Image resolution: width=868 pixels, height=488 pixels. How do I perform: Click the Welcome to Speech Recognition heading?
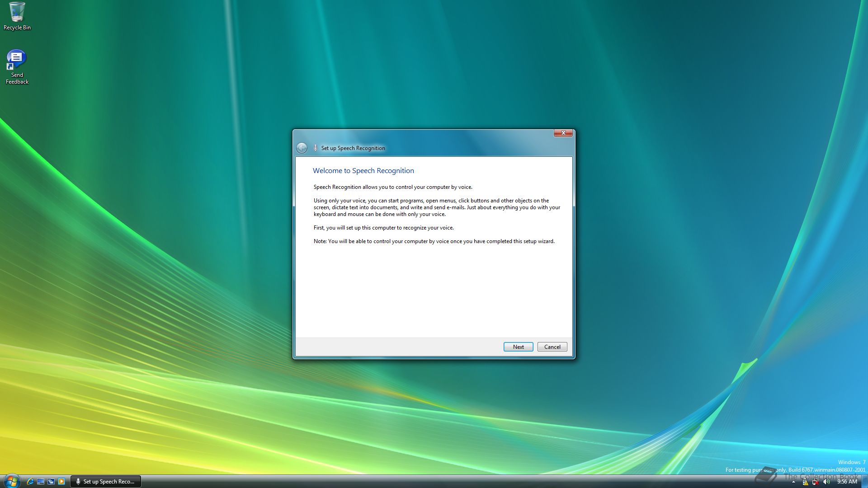click(x=363, y=170)
